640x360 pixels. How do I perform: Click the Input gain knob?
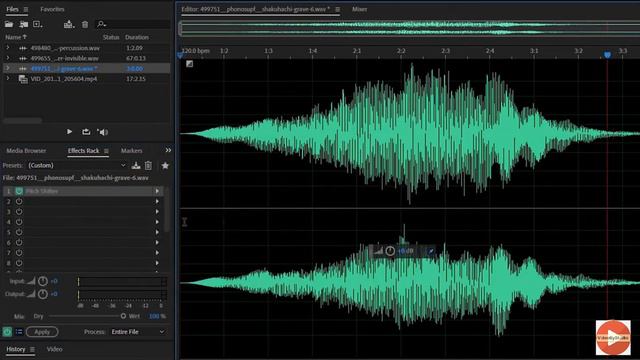[x=42, y=281]
